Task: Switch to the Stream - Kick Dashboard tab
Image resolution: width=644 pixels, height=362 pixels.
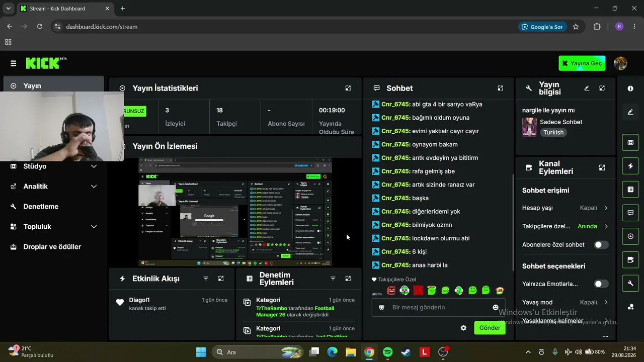Action: pos(64,9)
